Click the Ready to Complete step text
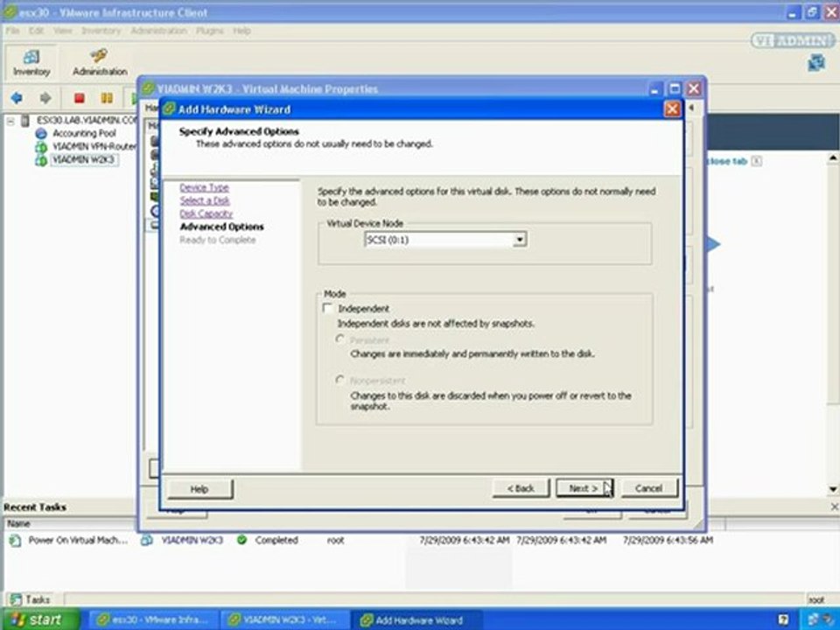The height and width of the screenshot is (630, 840). (x=218, y=240)
